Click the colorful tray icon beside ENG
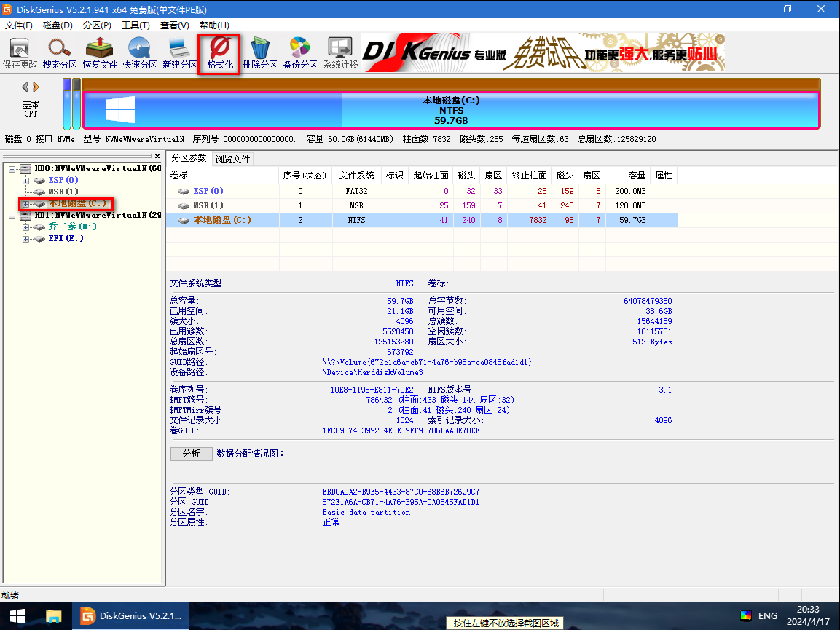 point(745,616)
